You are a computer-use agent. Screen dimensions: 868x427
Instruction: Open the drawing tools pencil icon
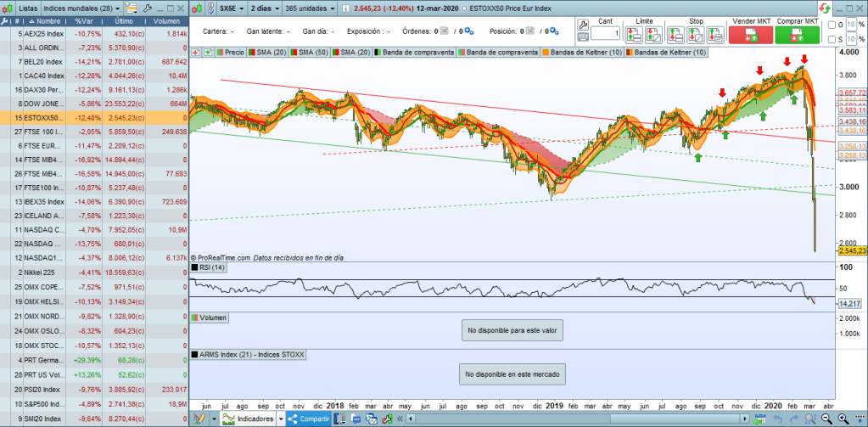pyautogui.click(x=200, y=419)
